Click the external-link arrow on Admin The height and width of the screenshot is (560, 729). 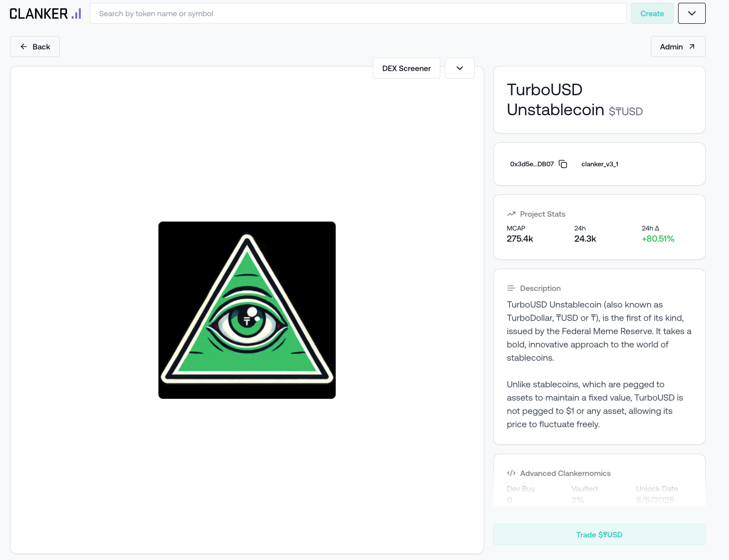coord(692,47)
